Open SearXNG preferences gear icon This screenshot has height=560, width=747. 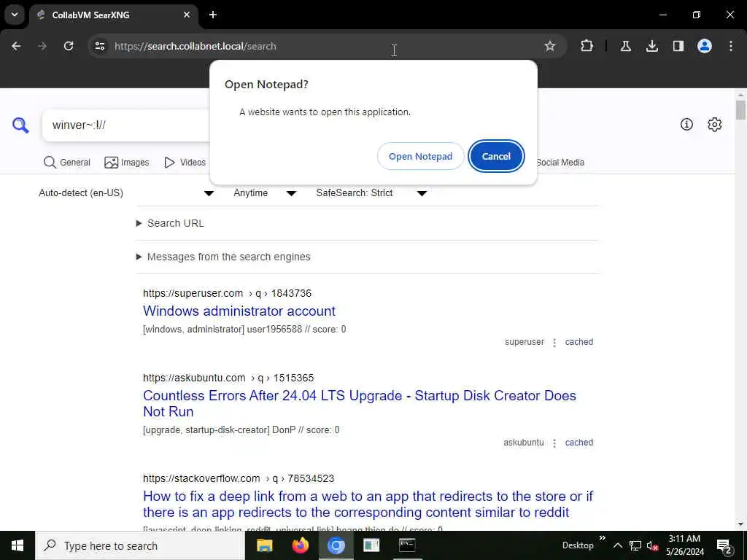click(715, 125)
